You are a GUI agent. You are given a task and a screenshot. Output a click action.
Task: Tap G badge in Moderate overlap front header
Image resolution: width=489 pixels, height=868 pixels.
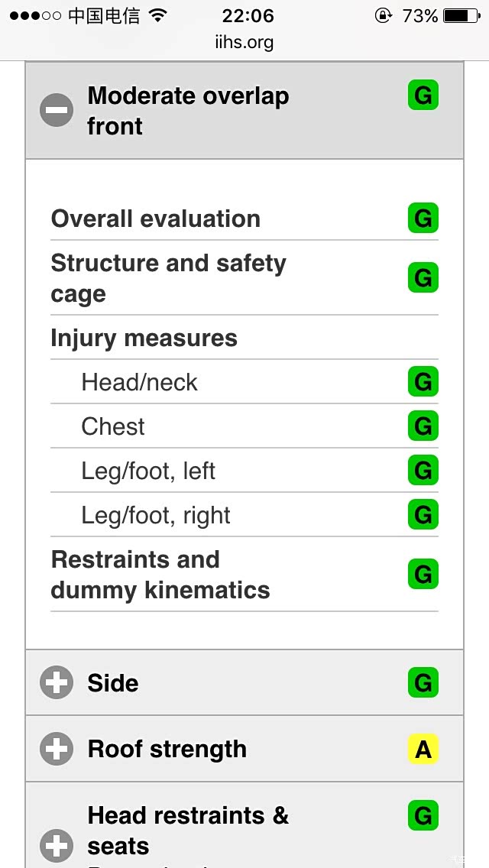click(x=423, y=96)
